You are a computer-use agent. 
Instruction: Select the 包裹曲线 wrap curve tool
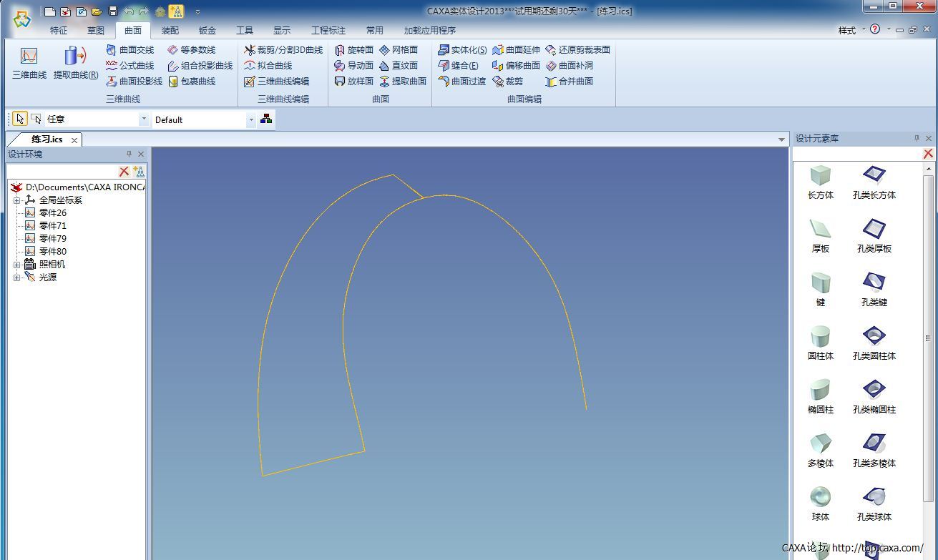coord(191,82)
